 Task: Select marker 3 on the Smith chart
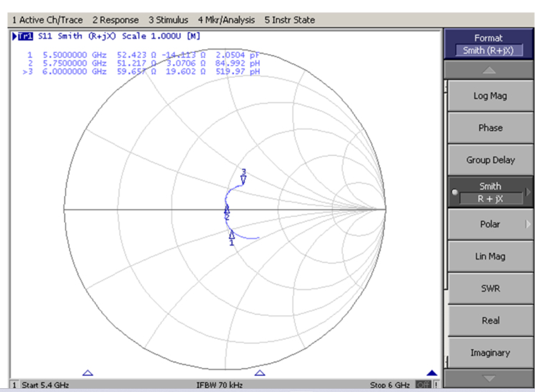pyautogui.click(x=243, y=176)
